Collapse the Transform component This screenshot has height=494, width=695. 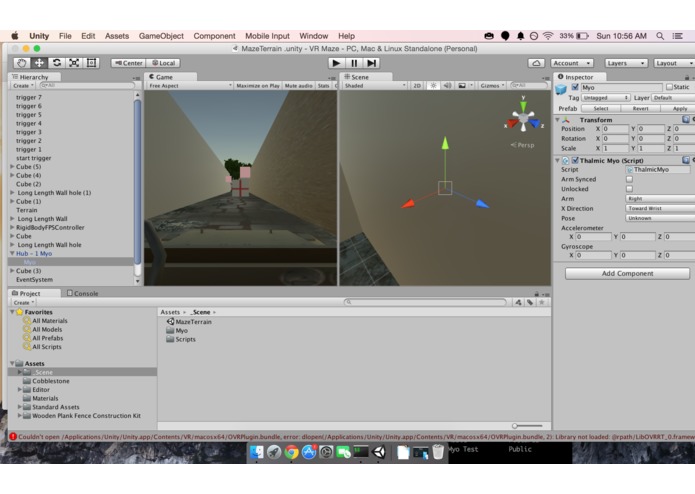(x=558, y=120)
